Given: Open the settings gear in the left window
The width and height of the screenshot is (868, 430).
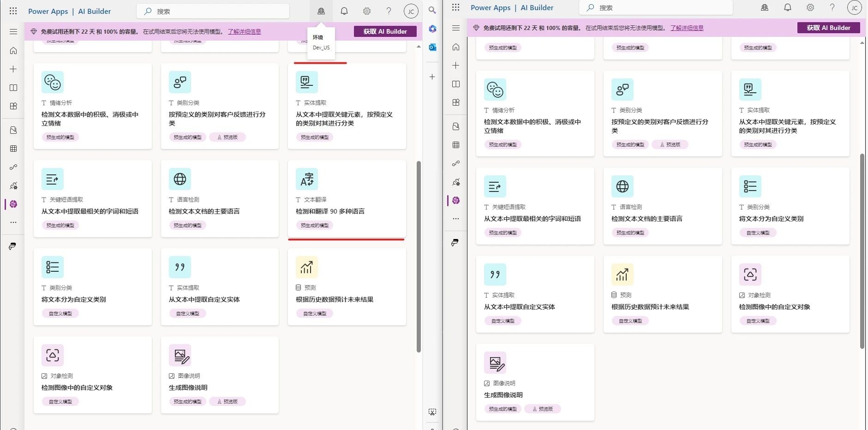Looking at the screenshot, I should [367, 11].
